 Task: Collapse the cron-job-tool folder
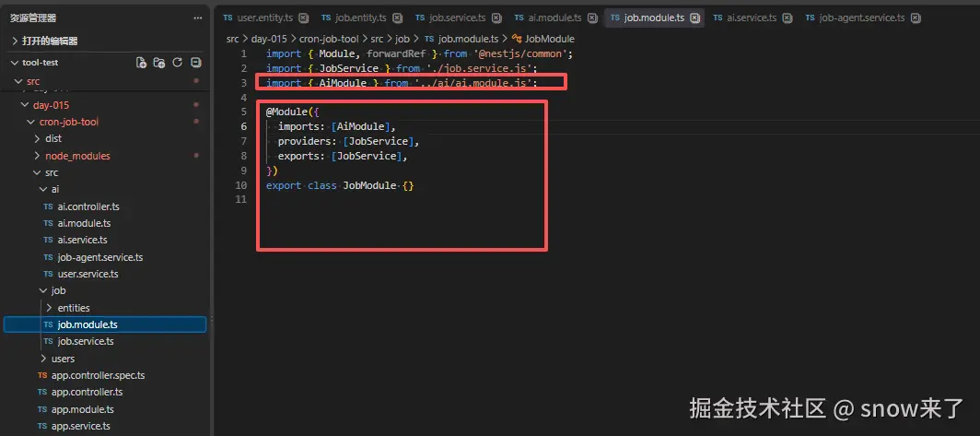[31, 122]
